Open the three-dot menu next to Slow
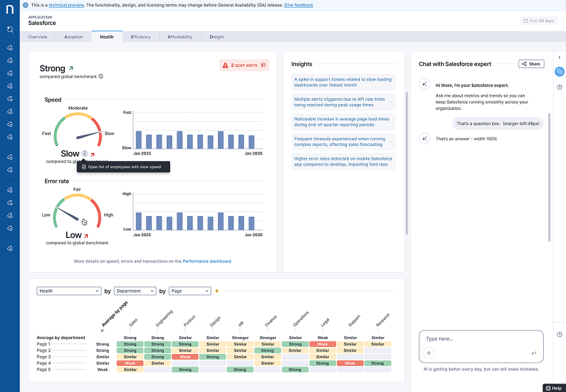 84,153
